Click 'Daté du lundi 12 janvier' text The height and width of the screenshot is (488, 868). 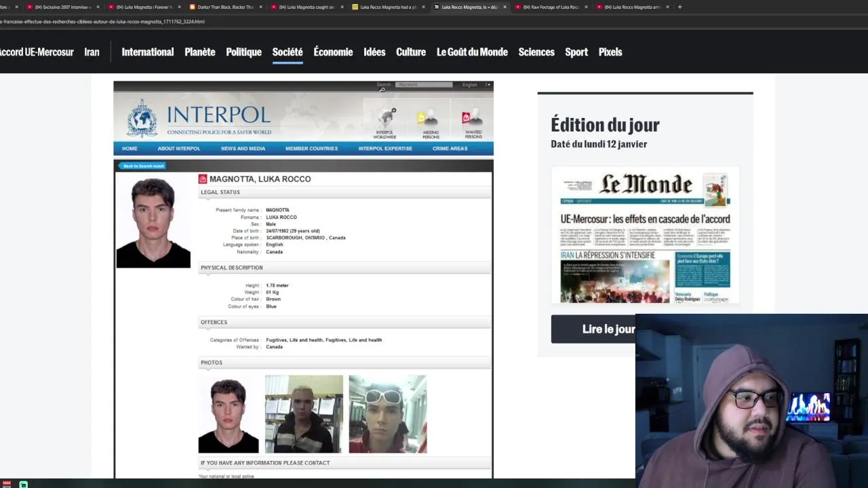[599, 144]
